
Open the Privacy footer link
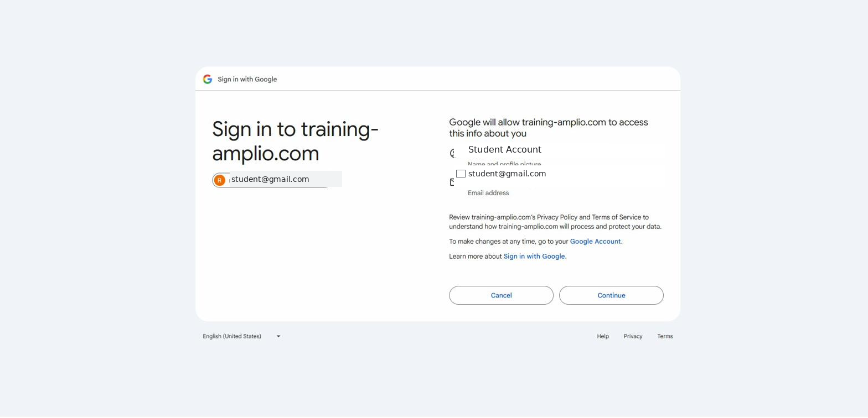pos(633,336)
